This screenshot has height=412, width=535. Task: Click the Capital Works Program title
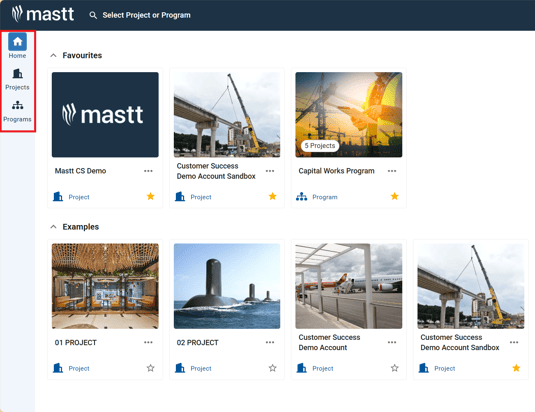point(336,171)
